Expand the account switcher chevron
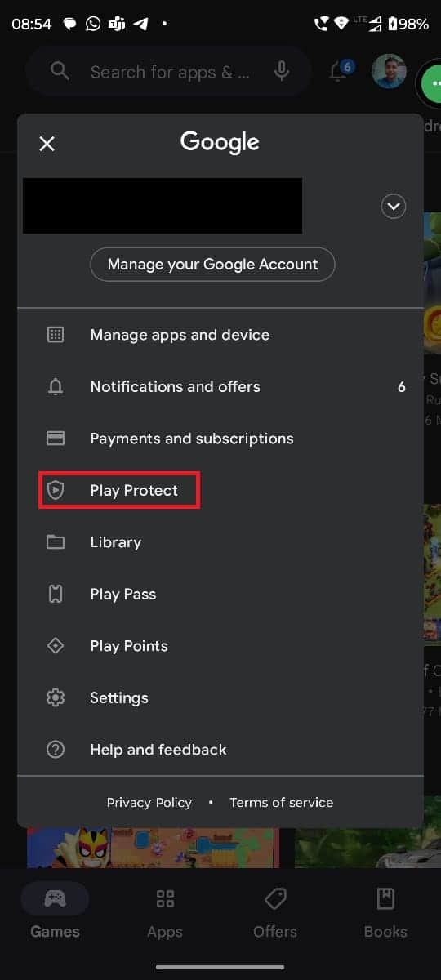Image resolution: width=441 pixels, height=980 pixels. point(394,207)
